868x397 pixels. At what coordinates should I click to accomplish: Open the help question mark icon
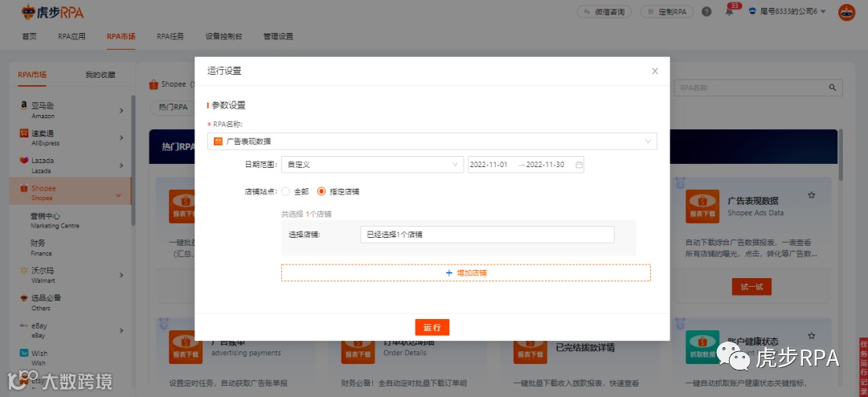(x=706, y=11)
